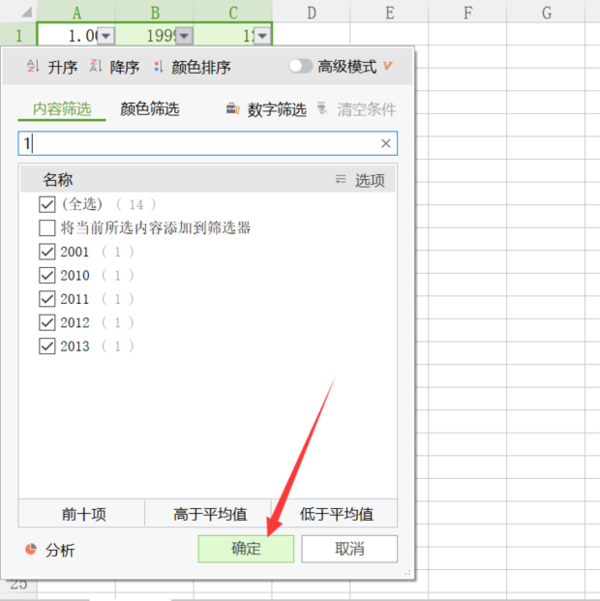The image size is (600, 601).
Task: Cancel with the 取消 button
Action: tap(350, 549)
